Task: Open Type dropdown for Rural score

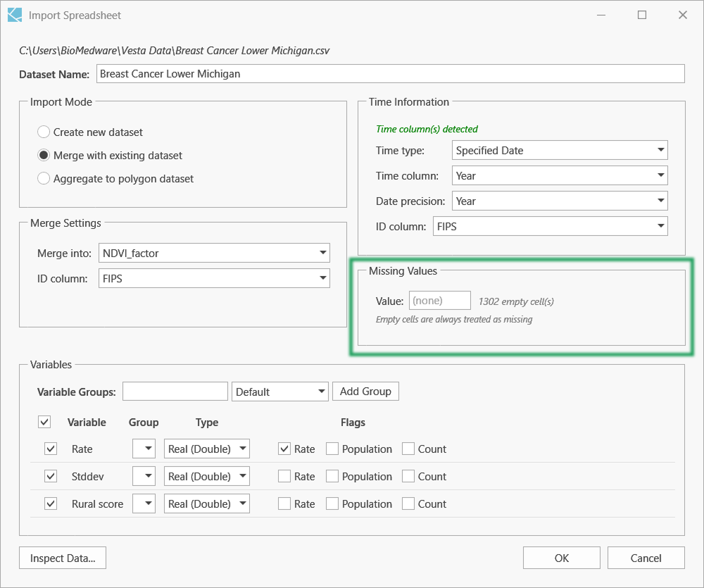Action: click(x=207, y=503)
